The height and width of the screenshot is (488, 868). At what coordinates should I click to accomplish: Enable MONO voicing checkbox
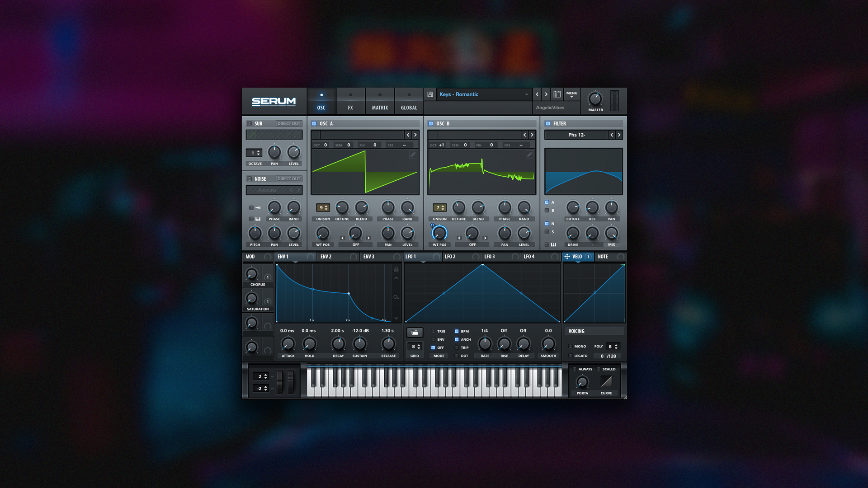(571, 347)
